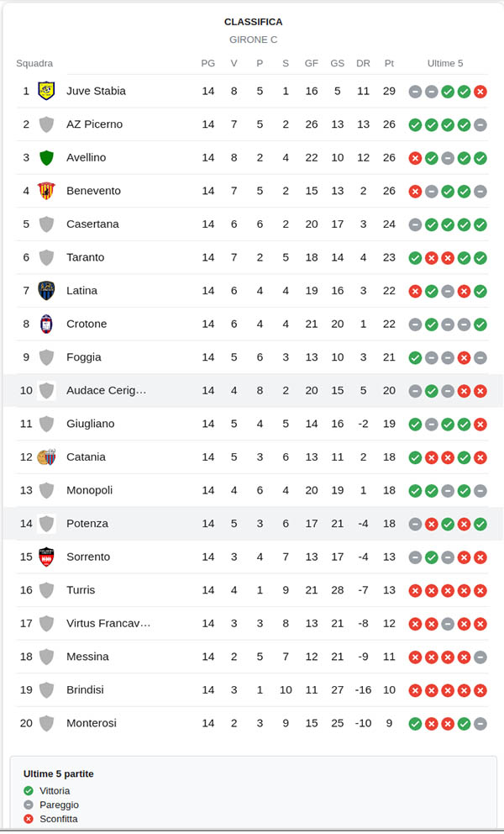Click the Sconfitta legend red icon

(x=29, y=819)
